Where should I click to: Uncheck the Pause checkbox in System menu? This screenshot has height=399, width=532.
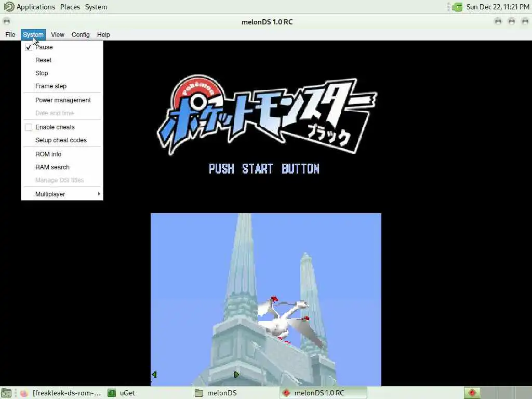click(x=29, y=47)
